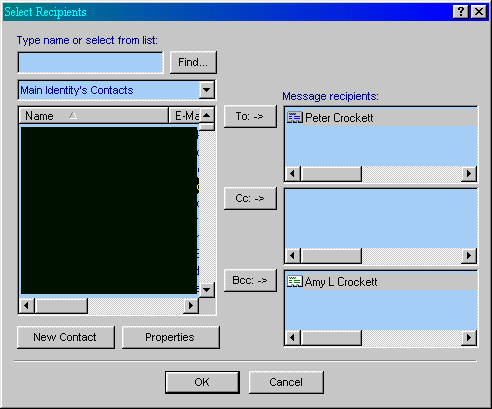Add selected contact with Bcc: -> button
492x409 pixels.
pyautogui.click(x=250, y=280)
